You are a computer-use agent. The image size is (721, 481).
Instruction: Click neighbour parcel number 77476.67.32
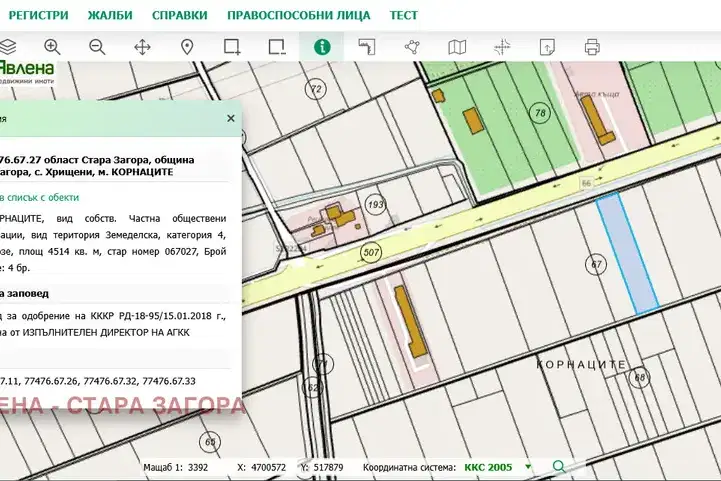pyautogui.click(x=110, y=381)
